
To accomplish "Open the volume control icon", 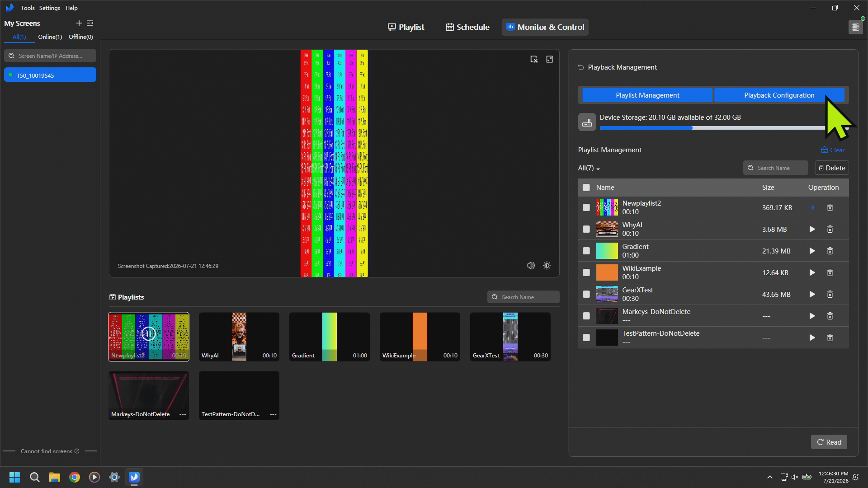I will pyautogui.click(x=531, y=266).
